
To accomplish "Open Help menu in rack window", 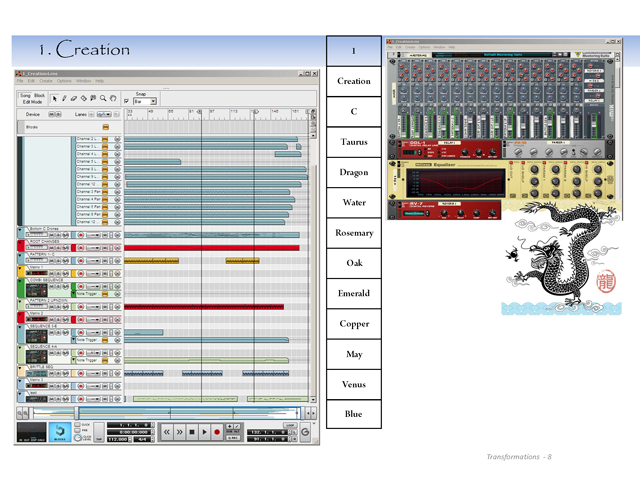I will pyautogui.click(x=451, y=47).
